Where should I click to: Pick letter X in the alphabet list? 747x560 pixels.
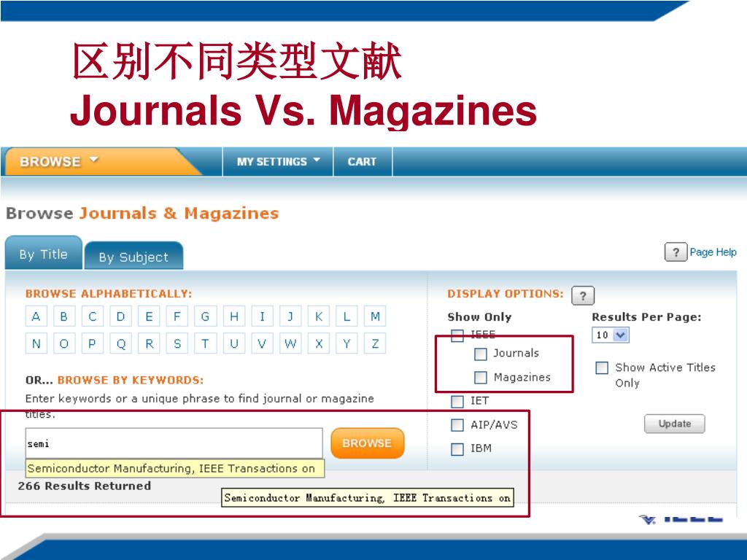point(319,343)
